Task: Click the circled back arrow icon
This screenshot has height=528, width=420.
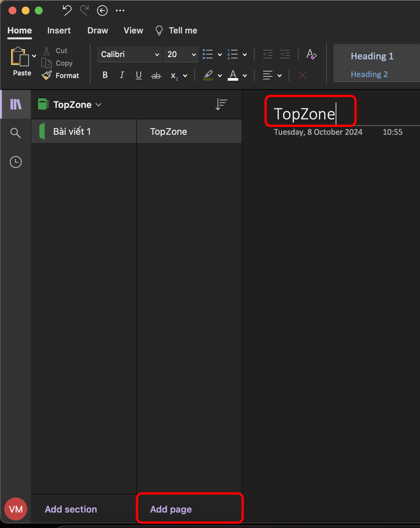Action: (102, 10)
